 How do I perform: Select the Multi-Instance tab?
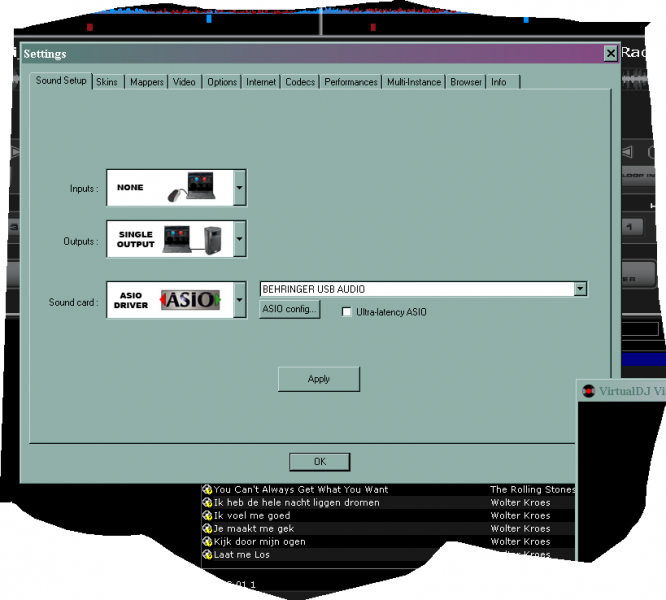click(x=414, y=82)
